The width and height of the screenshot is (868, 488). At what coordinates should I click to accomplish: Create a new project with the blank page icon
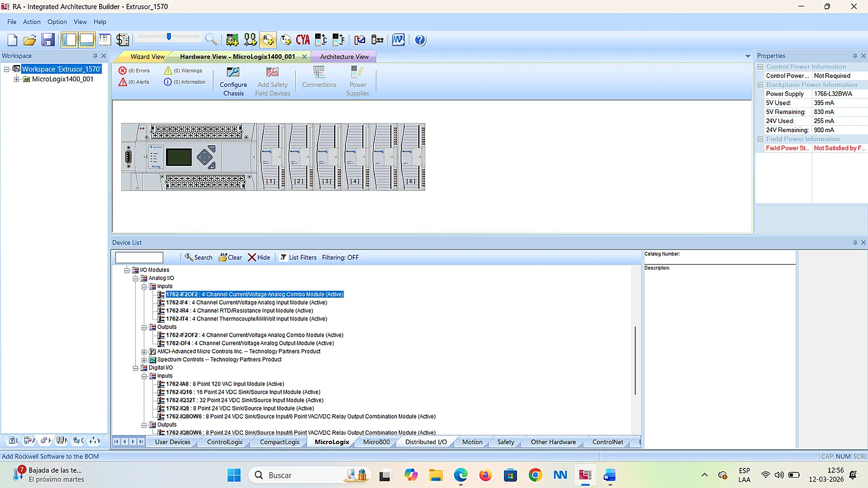[x=12, y=40]
